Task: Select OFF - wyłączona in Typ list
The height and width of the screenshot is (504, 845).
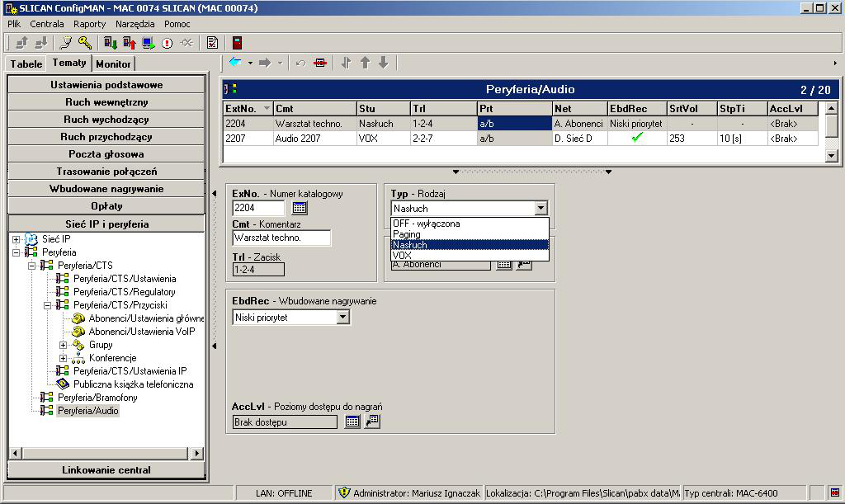Action: [470, 224]
